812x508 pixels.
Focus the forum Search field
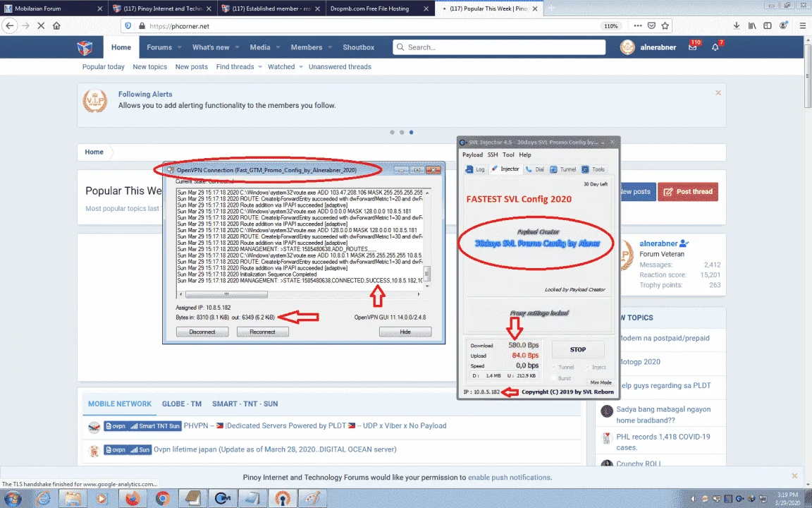(x=499, y=47)
